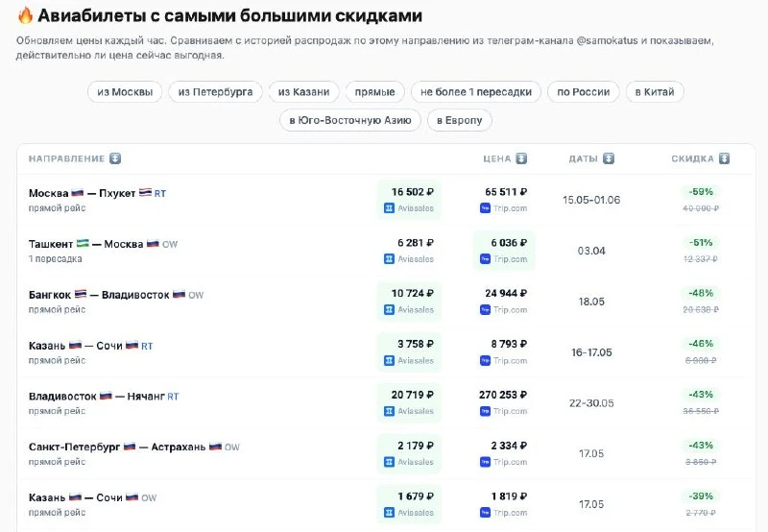
Task: Select the 'из Петербурга' filter chip
Action: pyautogui.click(x=215, y=92)
